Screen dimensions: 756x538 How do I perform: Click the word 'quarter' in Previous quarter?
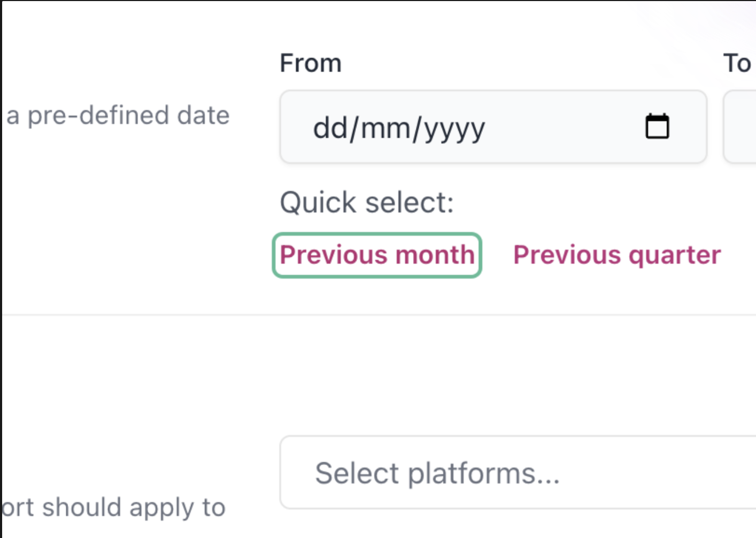coord(675,256)
